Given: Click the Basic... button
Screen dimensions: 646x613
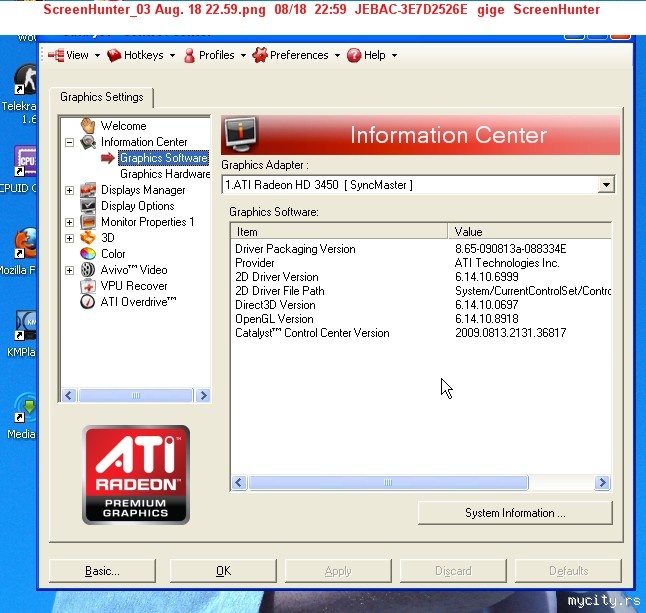Looking at the screenshot, I should (102, 571).
